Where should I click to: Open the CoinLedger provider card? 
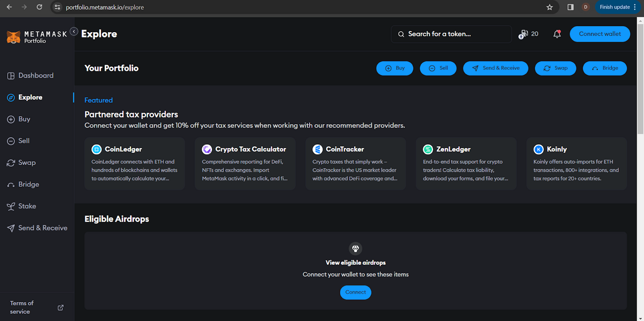[x=135, y=163]
